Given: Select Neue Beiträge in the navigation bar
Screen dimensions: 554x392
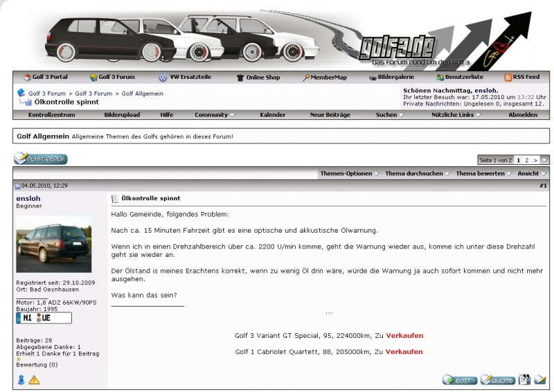Looking at the screenshot, I should click(x=330, y=115).
